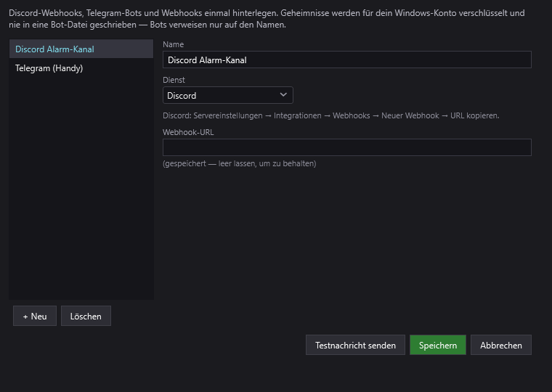Screen dimensions: 552x392
Task: Click into the Name input field
Action: click(346, 60)
